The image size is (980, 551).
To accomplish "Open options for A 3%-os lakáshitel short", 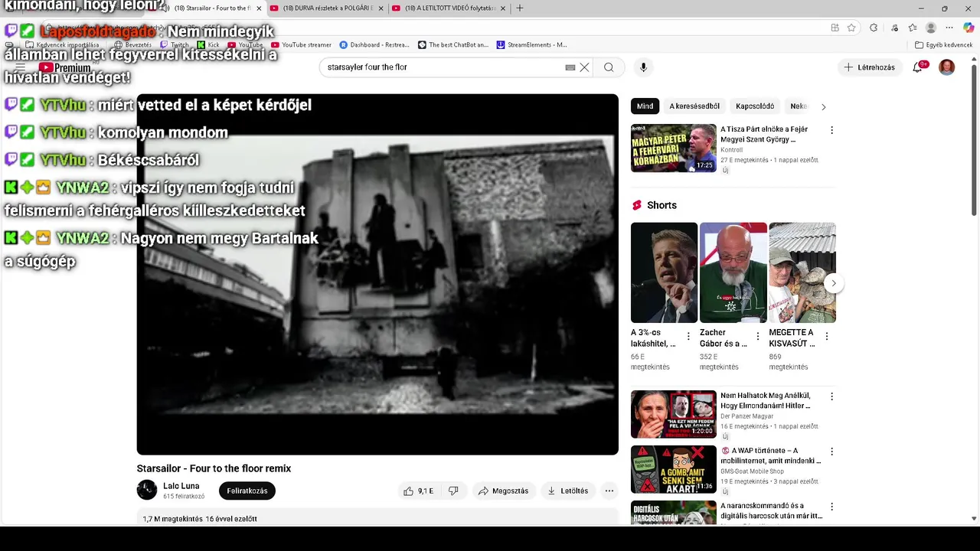I will coord(688,336).
